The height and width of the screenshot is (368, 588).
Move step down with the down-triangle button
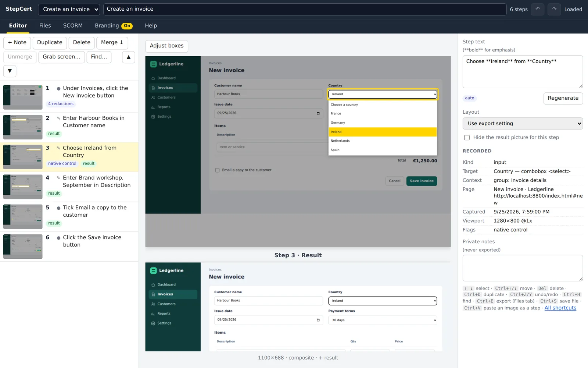click(x=10, y=71)
